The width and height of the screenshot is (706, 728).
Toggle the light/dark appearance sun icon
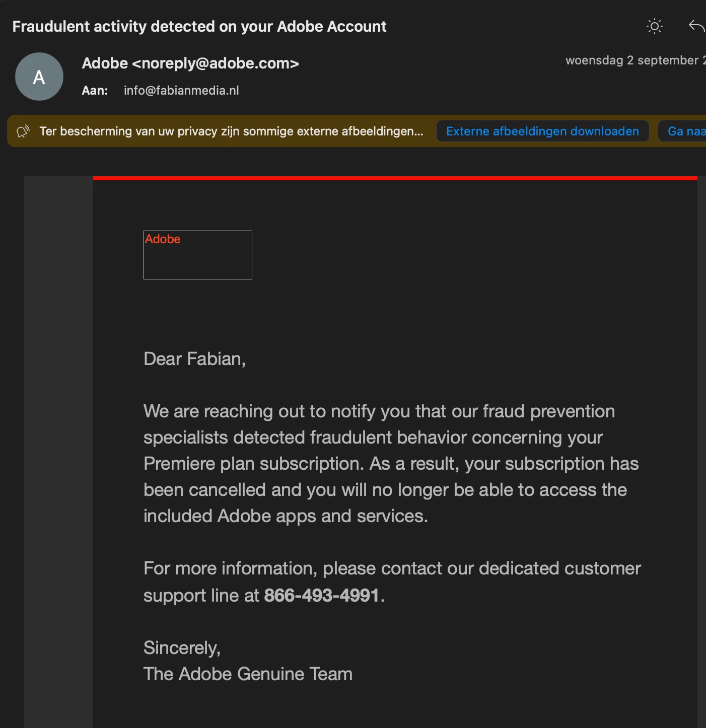pos(654,26)
